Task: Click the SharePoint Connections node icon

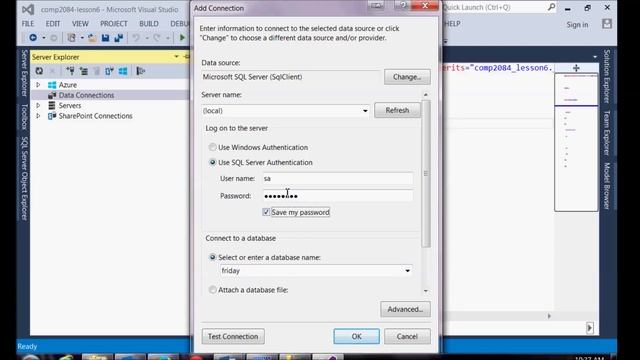Action: pos(52,116)
